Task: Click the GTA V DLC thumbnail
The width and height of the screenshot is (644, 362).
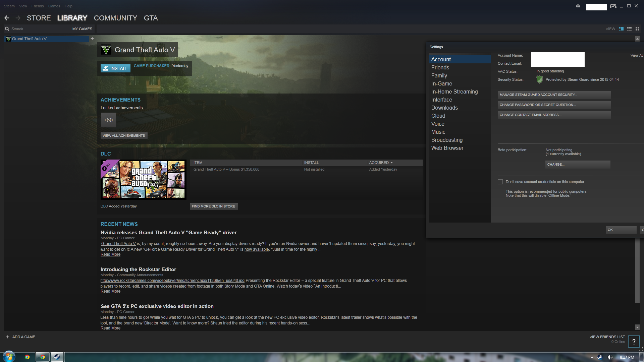Action: point(144,179)
